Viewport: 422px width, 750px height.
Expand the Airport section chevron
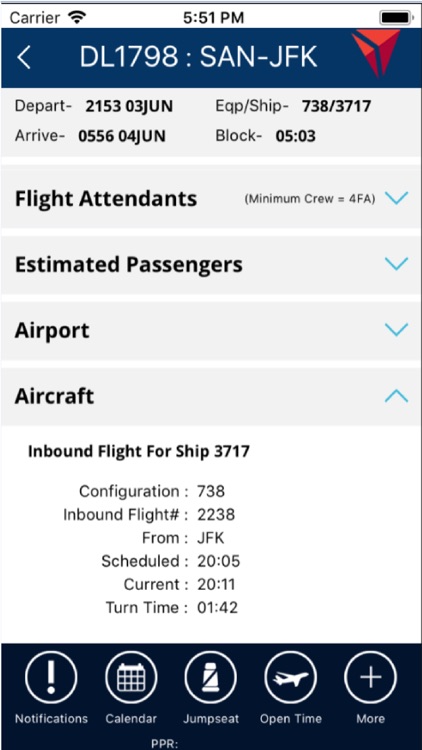pos(397,330)
